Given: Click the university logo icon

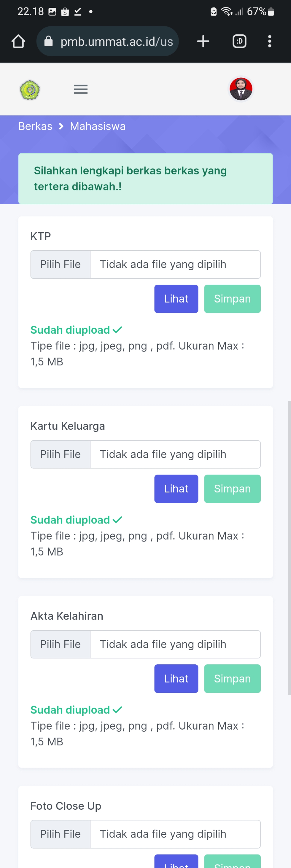Looking at the screenshot, I should 30,90.
